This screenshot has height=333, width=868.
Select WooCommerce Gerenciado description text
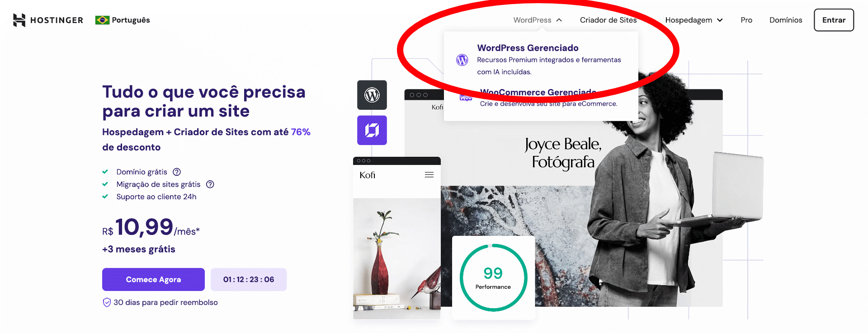pos(548,104)
